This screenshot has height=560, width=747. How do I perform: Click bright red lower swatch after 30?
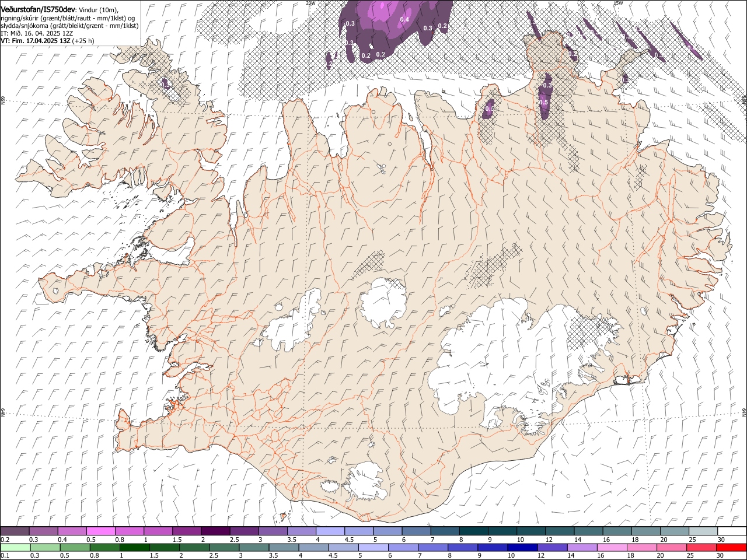coord(732,547)
